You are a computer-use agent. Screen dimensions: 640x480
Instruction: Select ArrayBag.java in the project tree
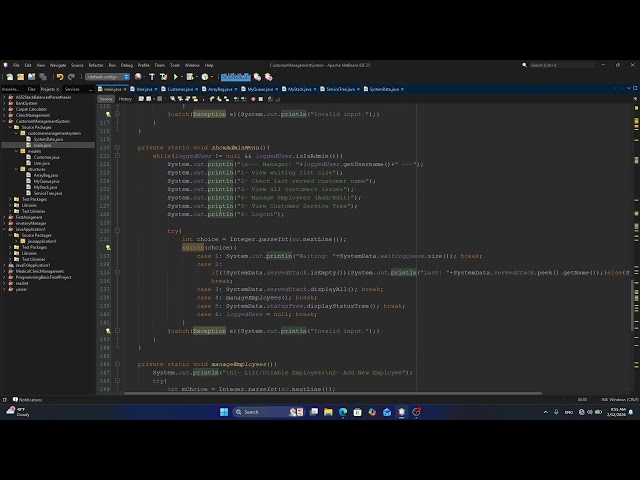coord(42,175)
